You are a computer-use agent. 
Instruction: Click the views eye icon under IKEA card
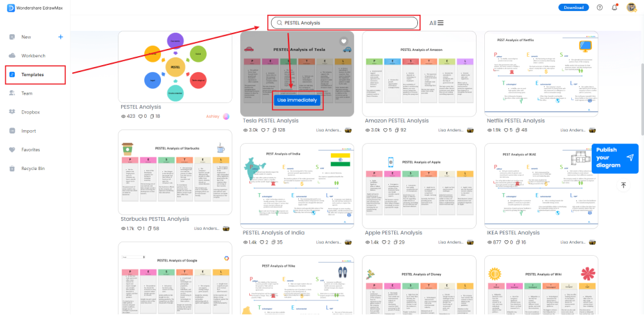point(489,242)
